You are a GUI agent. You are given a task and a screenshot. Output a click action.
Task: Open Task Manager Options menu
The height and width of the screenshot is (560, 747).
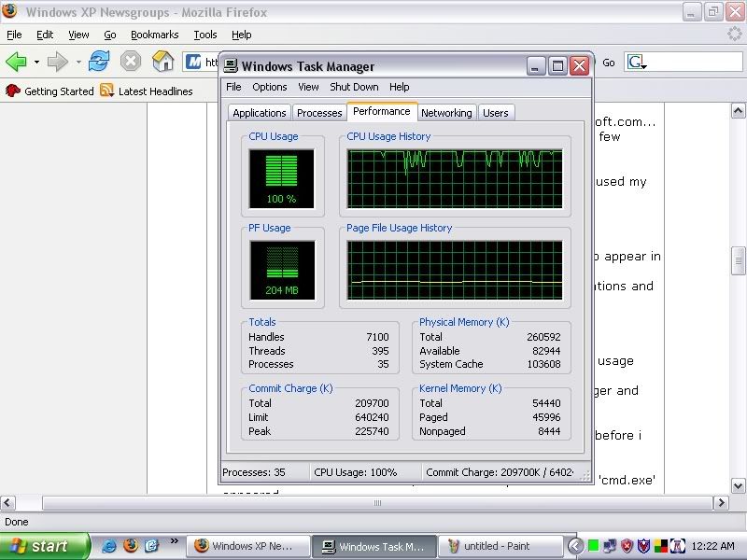[270, 87]
